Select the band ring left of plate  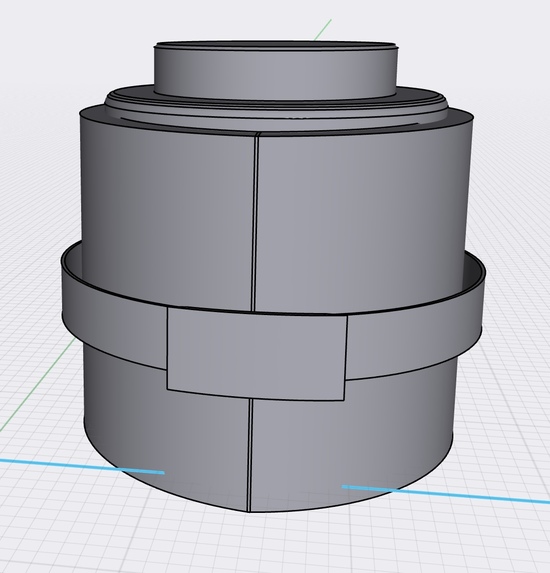115,322
